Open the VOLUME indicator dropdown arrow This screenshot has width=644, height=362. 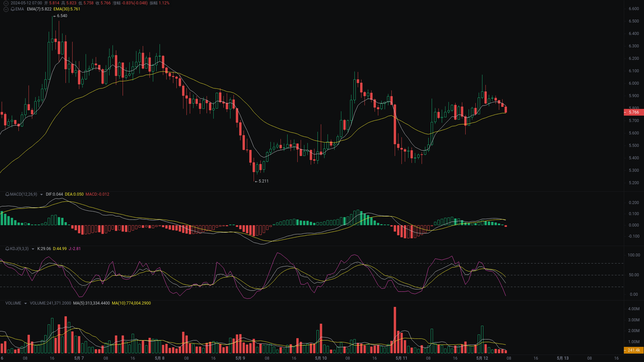(x=26, y=304)
